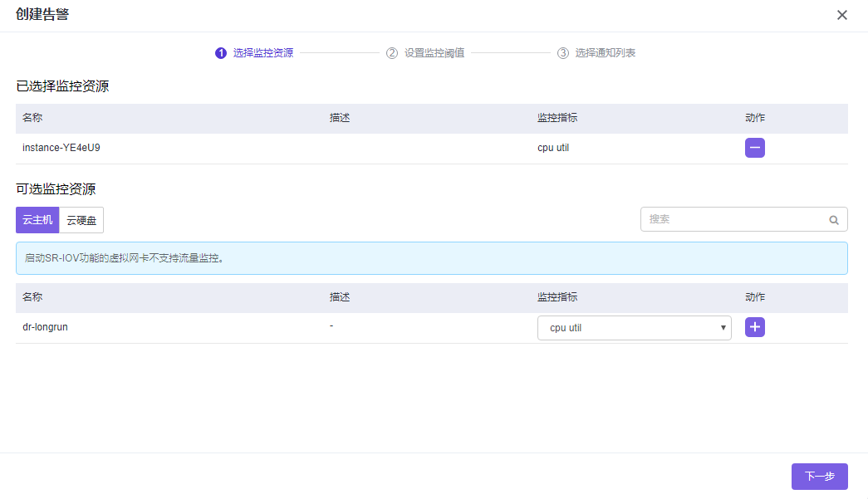Close the 创建告警 dialog with the X
Image resolution: width=868 pixels, height=499 pixels.
842,15
